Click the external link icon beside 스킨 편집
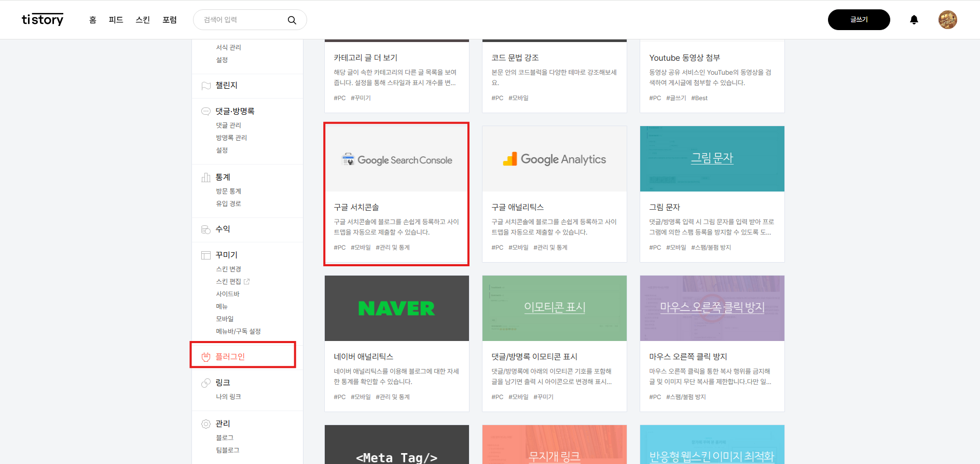 [246, 281]
